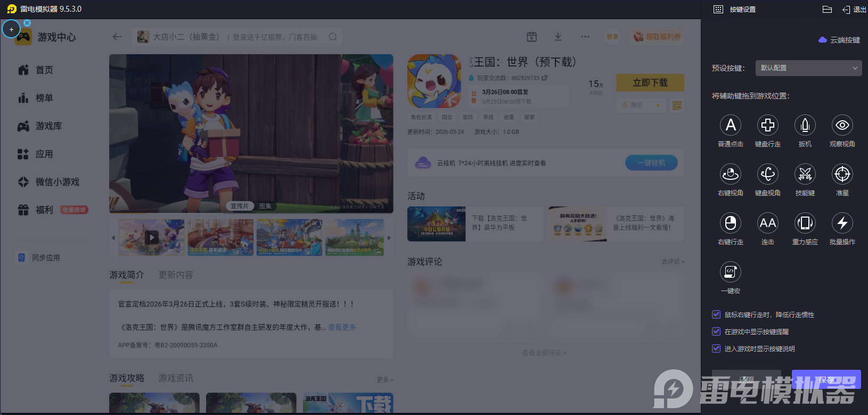Open the 查看更多 link in description

click(x=342, y=327)
